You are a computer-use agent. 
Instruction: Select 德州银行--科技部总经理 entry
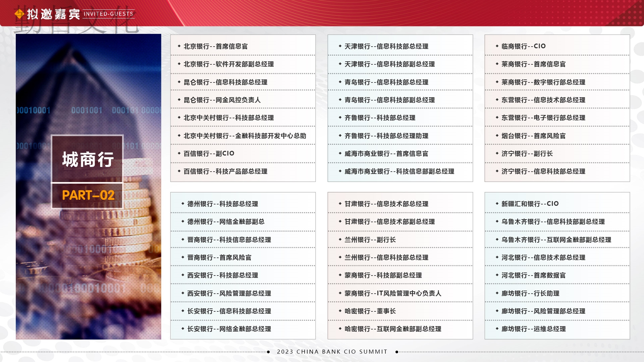pos(222,204)
